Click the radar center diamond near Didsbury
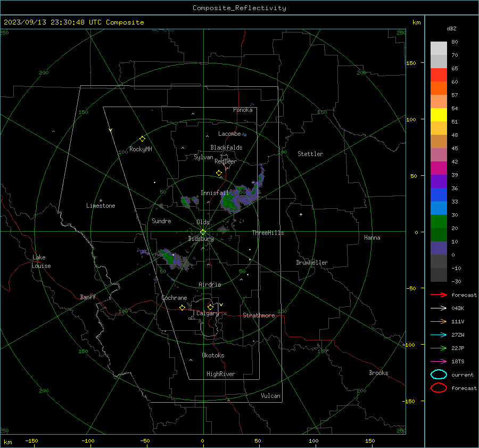 [203, 232]
